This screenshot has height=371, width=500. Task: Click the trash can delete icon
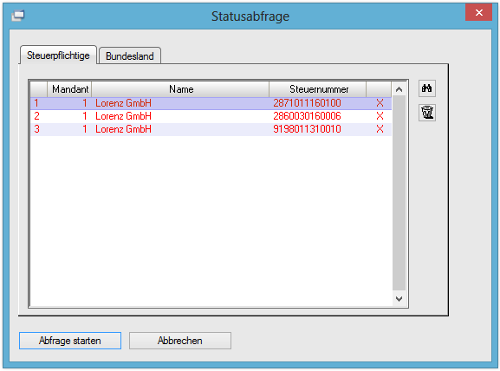click(427, 113)
